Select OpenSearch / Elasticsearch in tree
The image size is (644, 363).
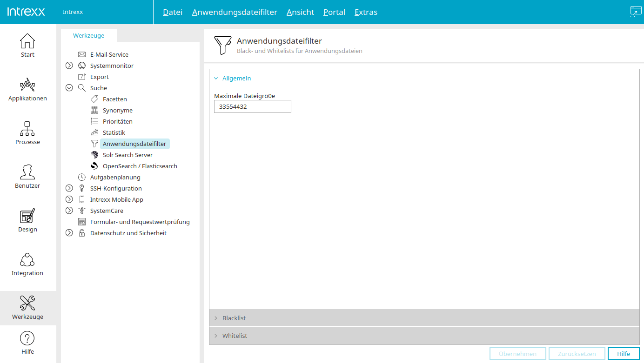click(x=140, y=166)
